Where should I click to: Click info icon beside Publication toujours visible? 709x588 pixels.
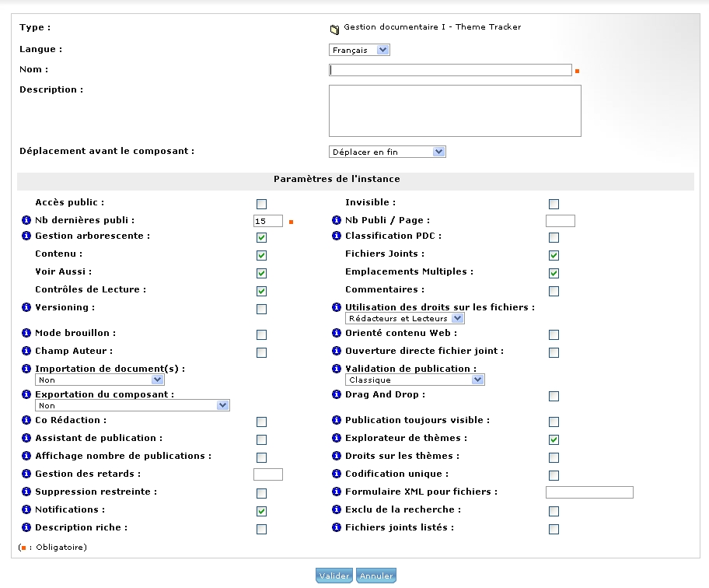[x=337, y=420]
